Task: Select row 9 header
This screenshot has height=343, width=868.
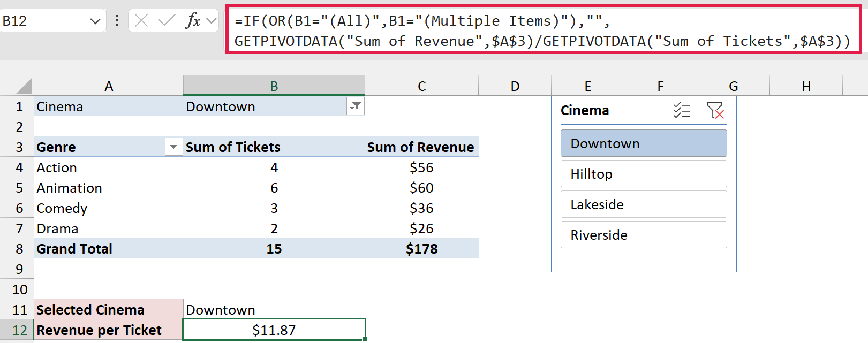Action: click(17, 269)
